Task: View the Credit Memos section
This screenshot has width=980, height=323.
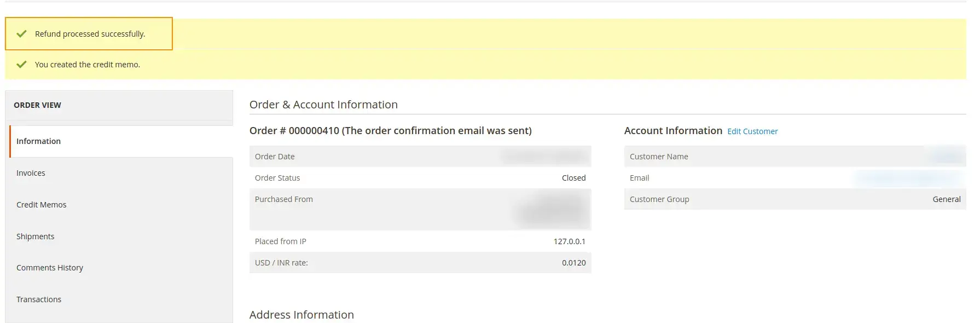Action: pyautogui.click(x=41, y=204)
